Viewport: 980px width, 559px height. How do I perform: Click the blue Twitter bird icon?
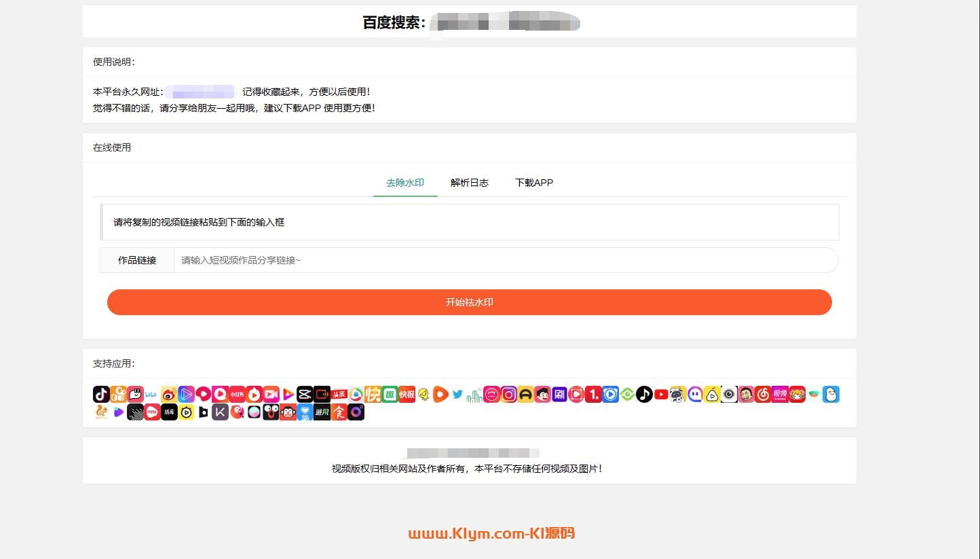click(457, 395)
